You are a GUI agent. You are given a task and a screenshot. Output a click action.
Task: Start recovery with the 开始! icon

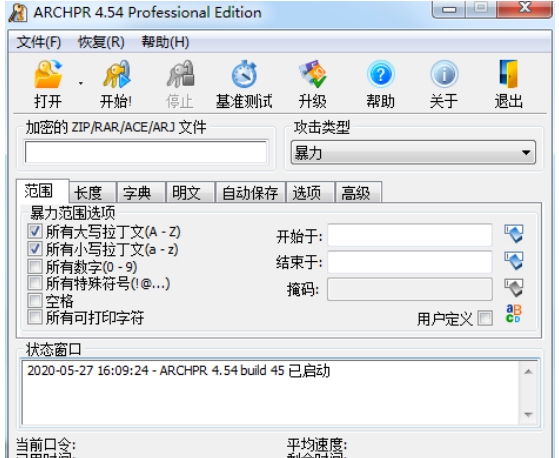pyautogui.click(x=117, y=74)
